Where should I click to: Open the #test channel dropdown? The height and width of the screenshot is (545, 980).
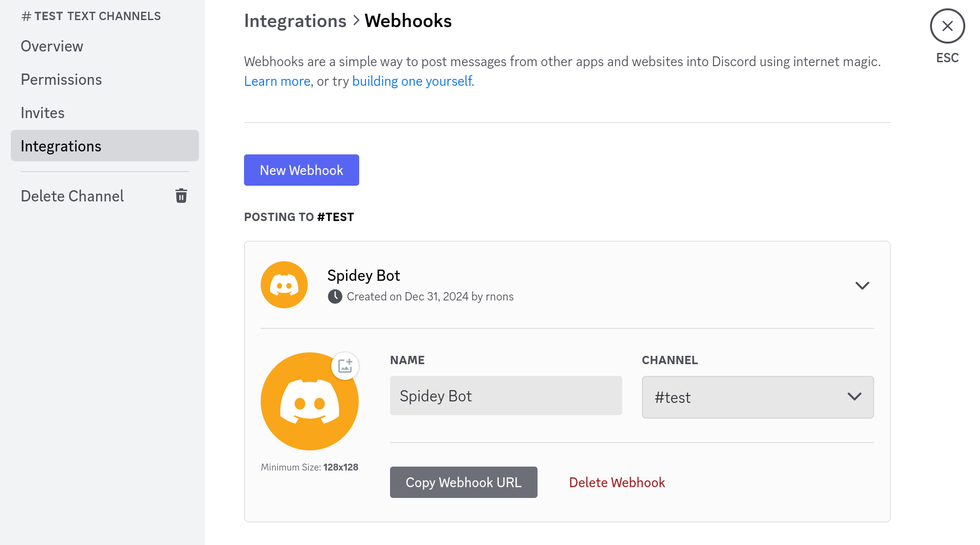[x=758, y=397]
